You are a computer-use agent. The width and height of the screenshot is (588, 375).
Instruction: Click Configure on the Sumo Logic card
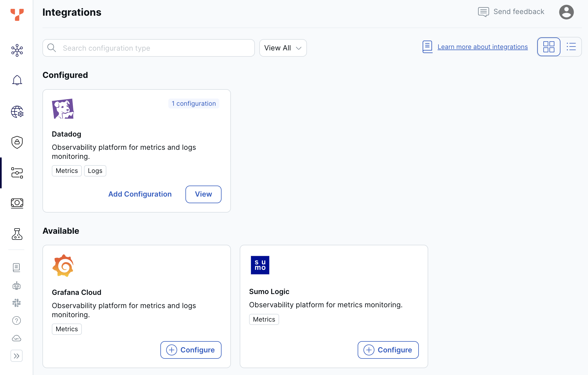(388, 350)
